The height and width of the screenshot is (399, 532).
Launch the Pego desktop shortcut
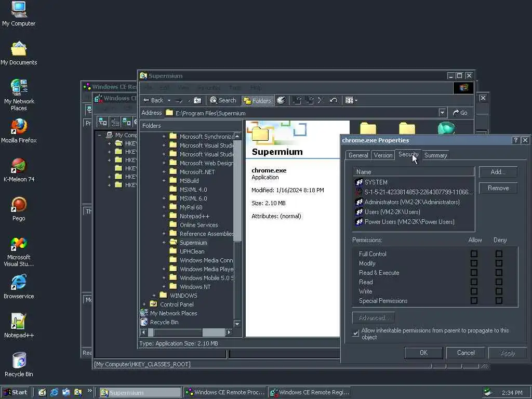tap(19, 209)
